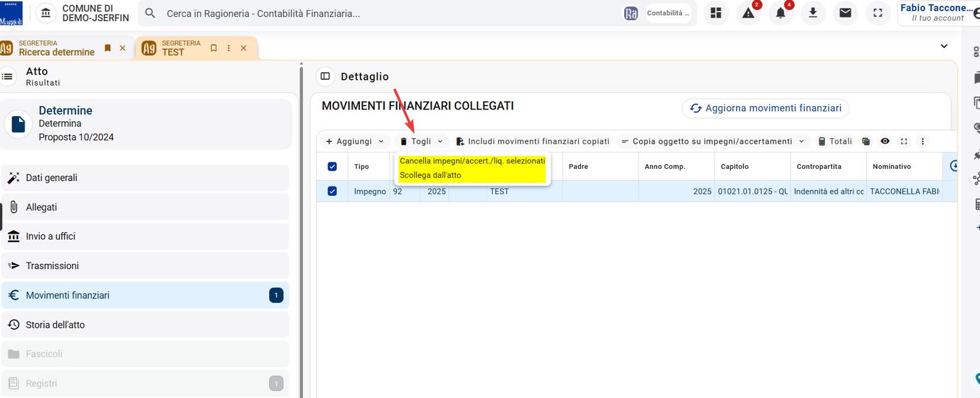Open three-dot menu on TEST tab
Viewport: 980px width, 398px height.
(229, 48)
